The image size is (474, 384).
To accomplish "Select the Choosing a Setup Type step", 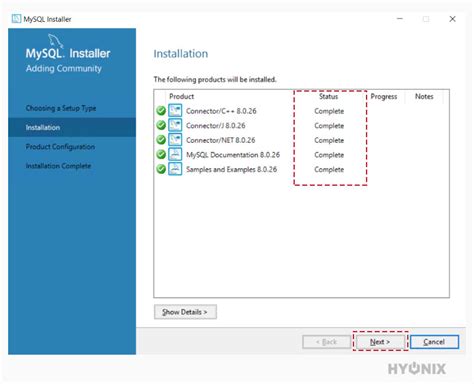I will pyautogui.click(x=61, y=108).
